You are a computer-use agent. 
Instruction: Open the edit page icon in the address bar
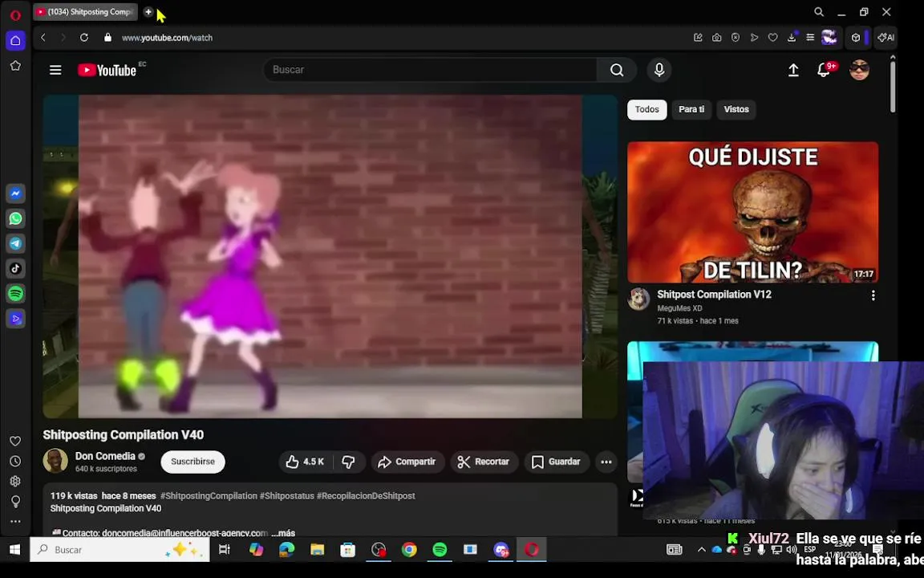click(x=698, y=37)
